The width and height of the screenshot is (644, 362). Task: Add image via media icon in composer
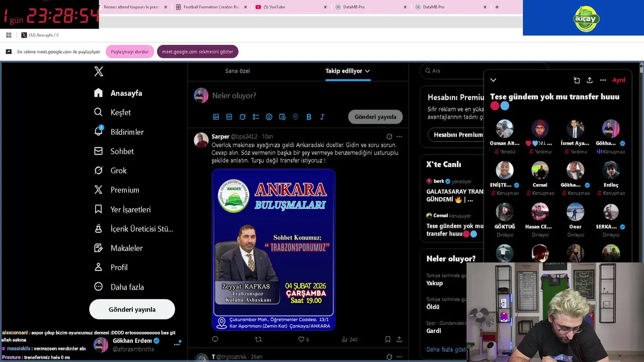[x=216, y=117]
